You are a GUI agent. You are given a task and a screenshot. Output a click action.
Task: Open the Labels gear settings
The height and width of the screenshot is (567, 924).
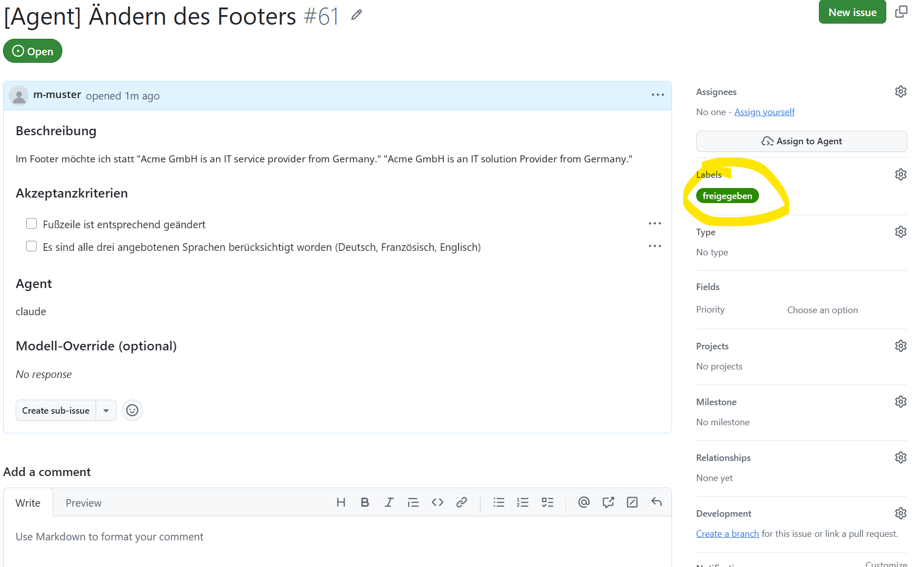901,174
